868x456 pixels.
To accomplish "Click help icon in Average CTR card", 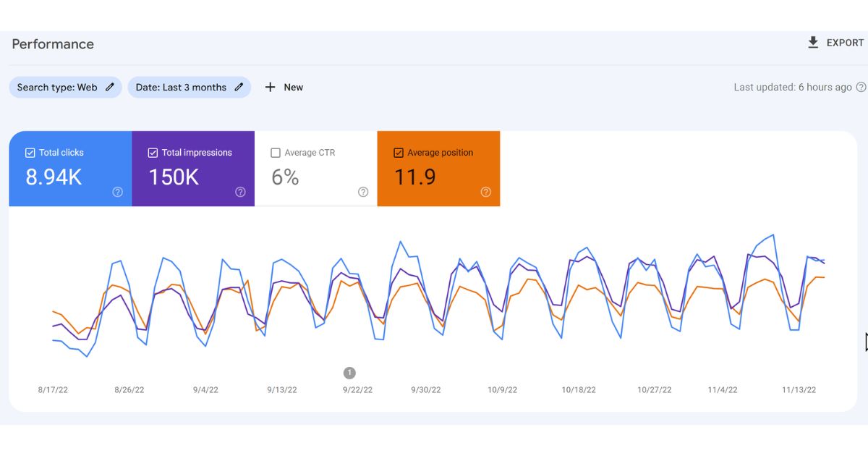I will (x=363, y=192).
